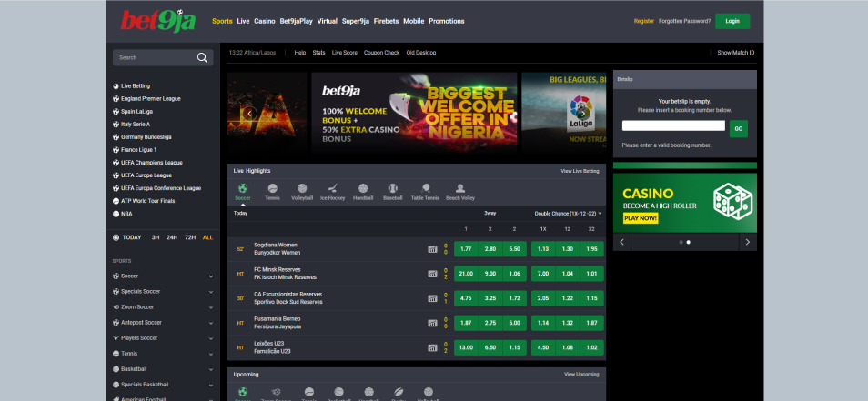Click Casino Play Now promo banner
Screen dimensions: 868x401
[x=685, y=203]
